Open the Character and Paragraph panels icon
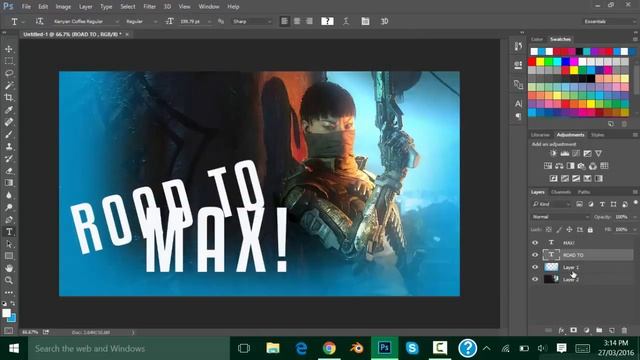Image resolution: width=640 pixels, height=360 pixels. click(365, 21)
